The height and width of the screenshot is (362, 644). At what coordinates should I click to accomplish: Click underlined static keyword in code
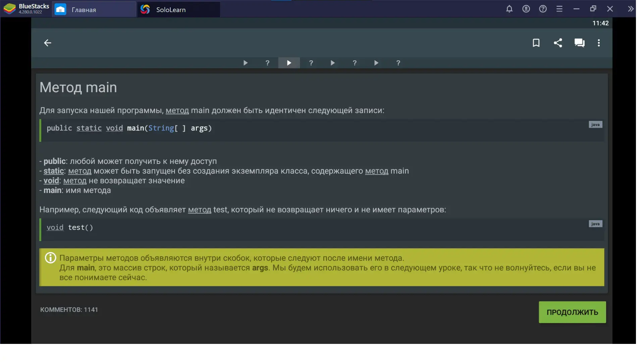point(89,128)
